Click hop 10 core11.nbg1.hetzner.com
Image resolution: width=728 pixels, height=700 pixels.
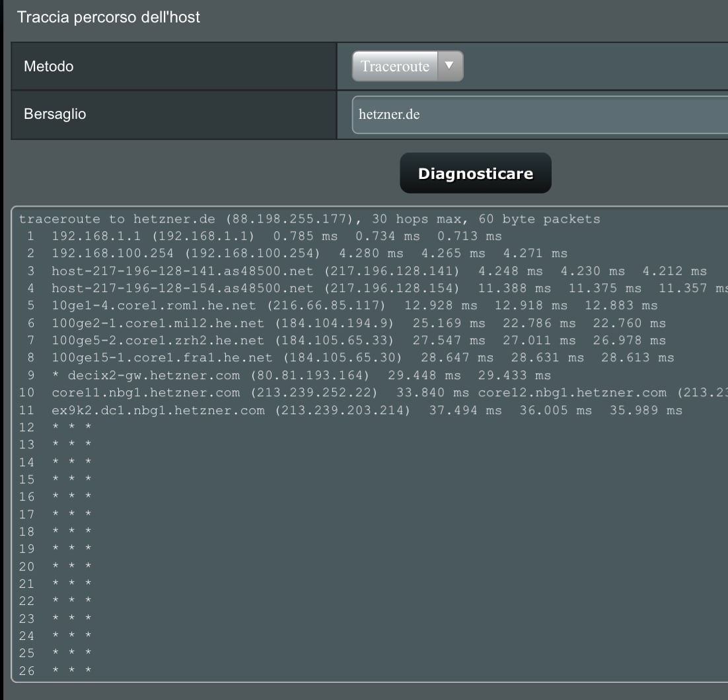[146, 393]
